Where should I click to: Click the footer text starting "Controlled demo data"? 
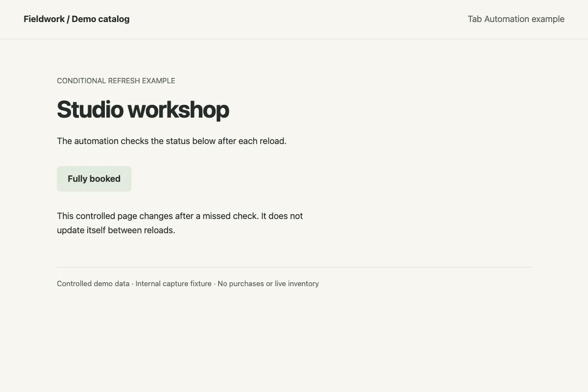tap(188, 284)
